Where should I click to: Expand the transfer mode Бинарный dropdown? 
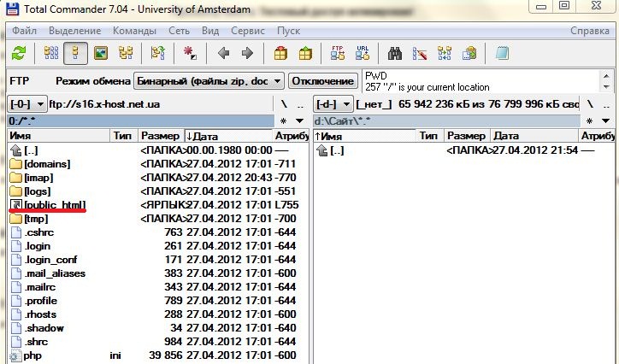pos(209,81)
